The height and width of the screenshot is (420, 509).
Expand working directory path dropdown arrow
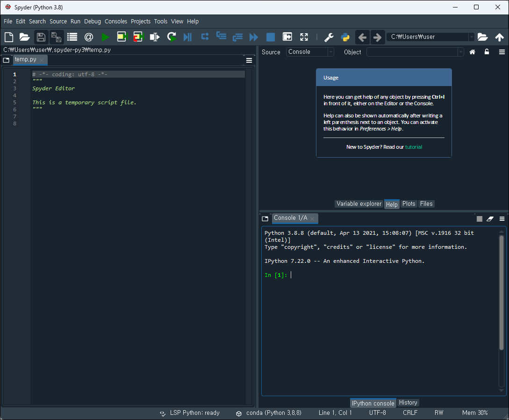[x=471, y=37]
